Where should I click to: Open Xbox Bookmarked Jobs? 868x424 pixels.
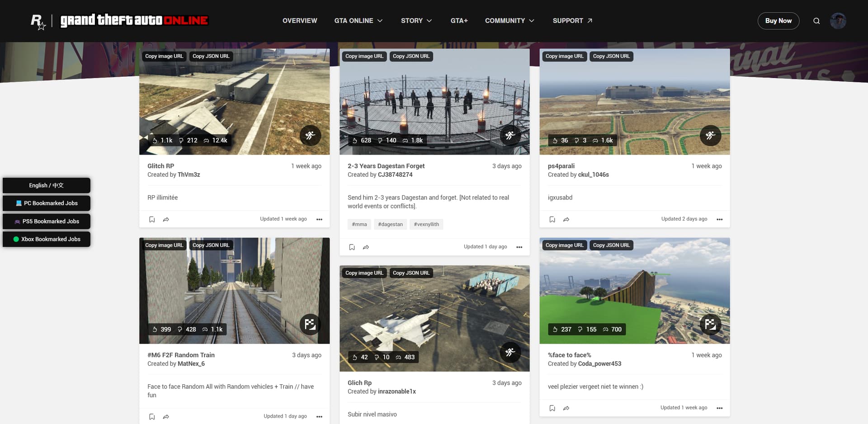pyautogui.click(x=47, y=239)
